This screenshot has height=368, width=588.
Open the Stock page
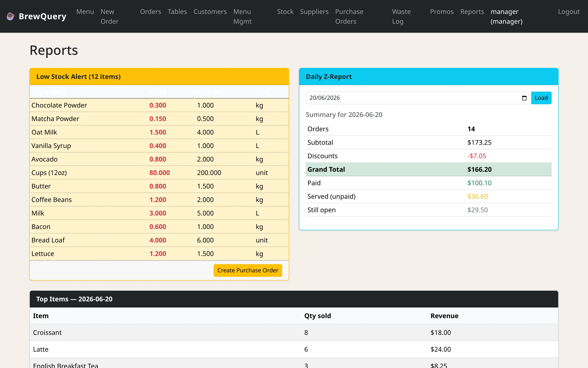click(x=285, y=11)
